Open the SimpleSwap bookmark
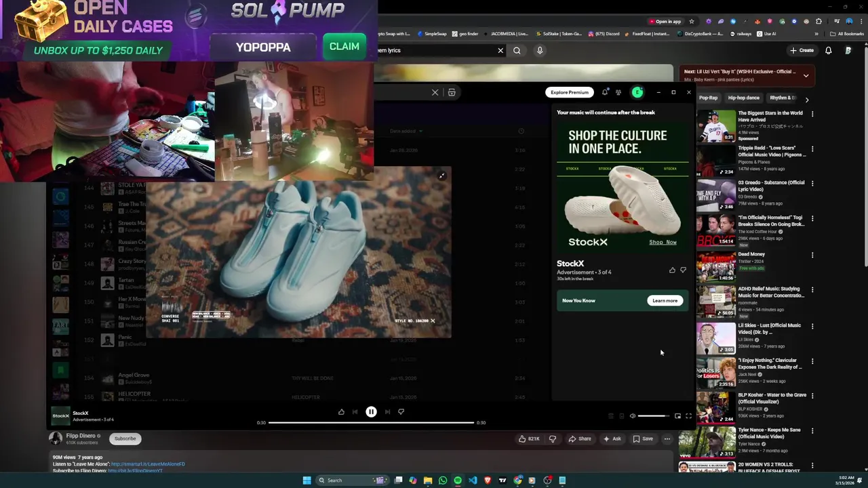The width and height of the screenshot is (868, 488). click(x=432, y=33)
